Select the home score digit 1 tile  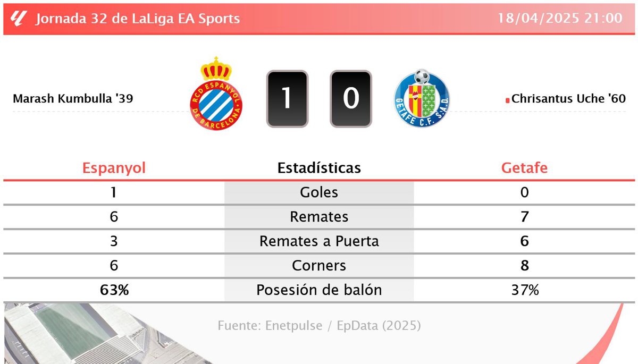(x=287, y=99)
